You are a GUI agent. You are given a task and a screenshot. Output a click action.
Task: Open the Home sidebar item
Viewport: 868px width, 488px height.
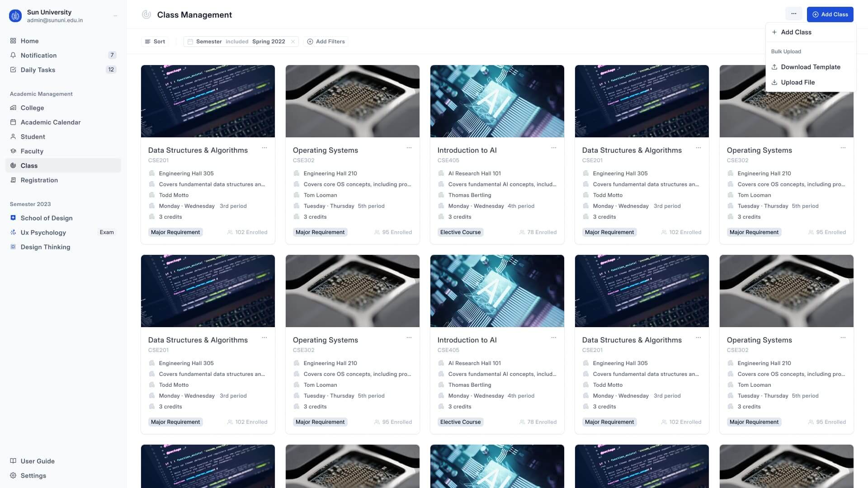pos(63,41)
